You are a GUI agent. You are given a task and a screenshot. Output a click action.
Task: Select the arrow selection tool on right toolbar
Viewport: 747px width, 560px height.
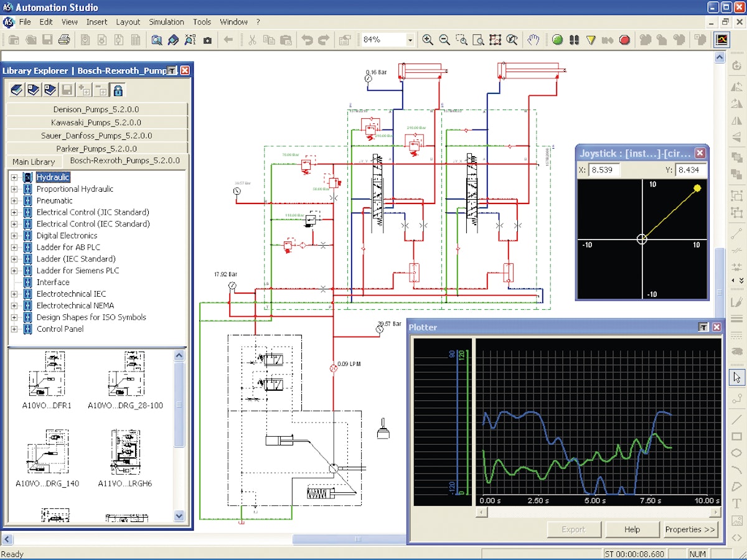(x=737, y=377)
